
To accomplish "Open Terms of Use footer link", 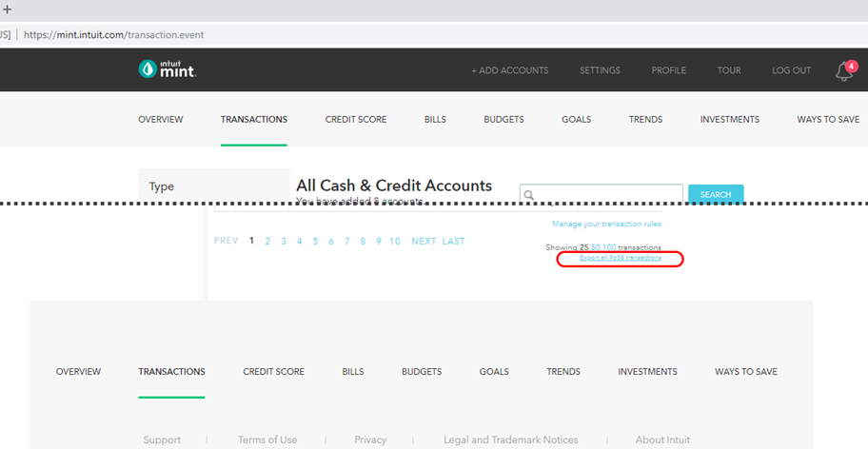I will pos(266,439).
